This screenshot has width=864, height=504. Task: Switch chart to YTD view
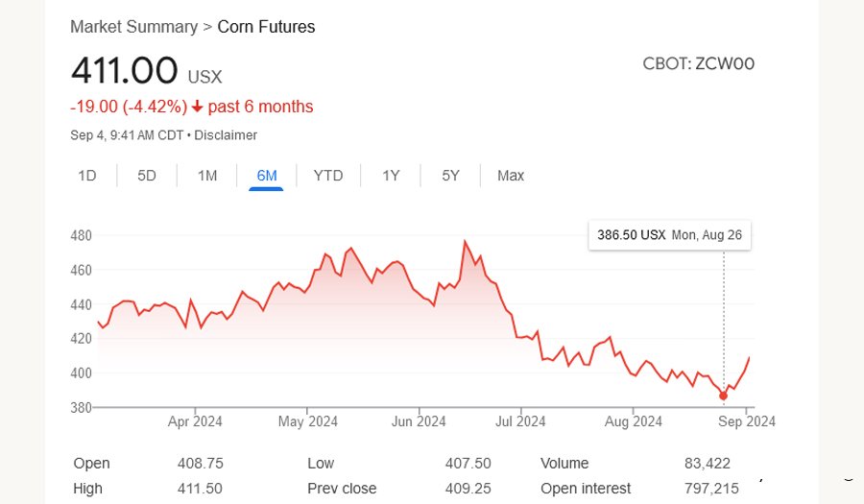(328, 176)
